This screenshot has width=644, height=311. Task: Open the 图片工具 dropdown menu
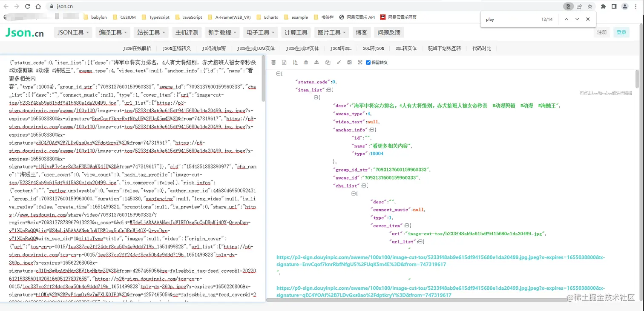pyautogui.click(x=332, y=32)
